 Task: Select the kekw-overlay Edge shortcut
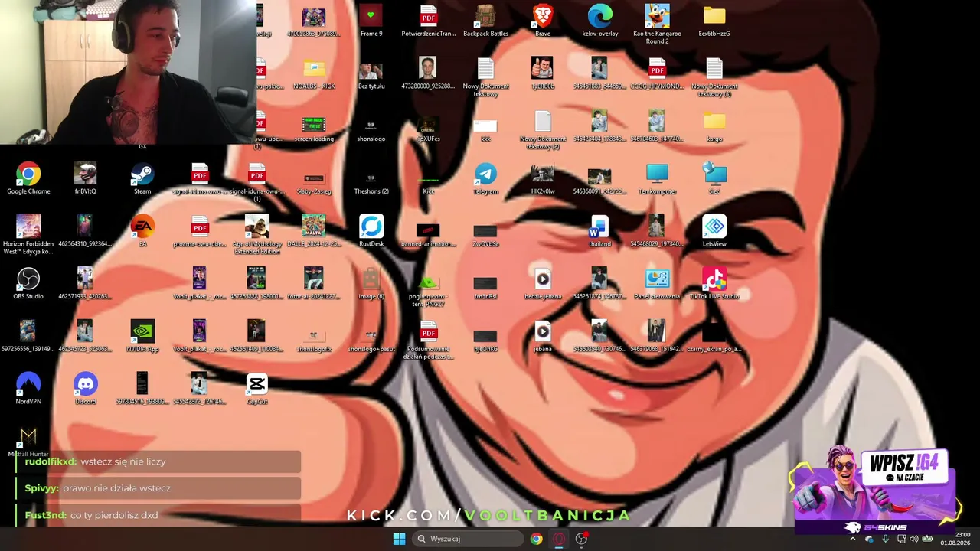coord(600,21)
